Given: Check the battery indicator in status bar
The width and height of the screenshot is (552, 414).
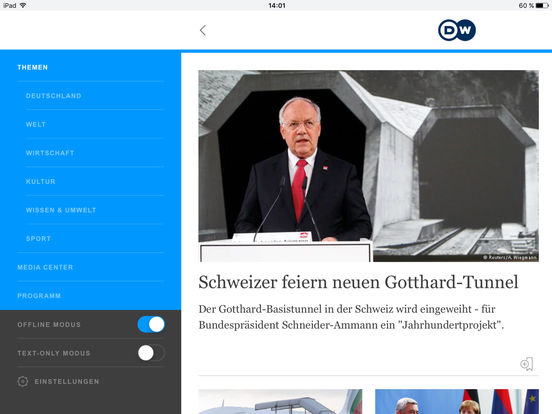Looking at the screenshot, I should [x=542, y=6].
